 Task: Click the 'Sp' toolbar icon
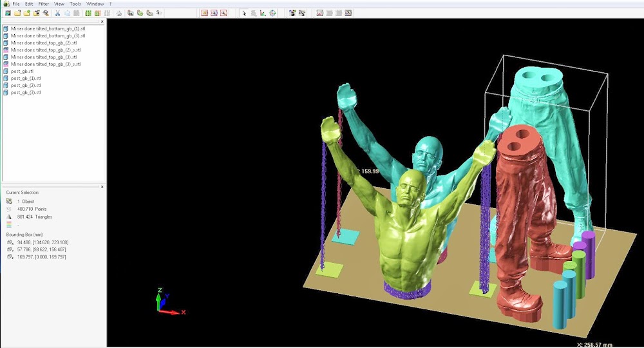point(159,13)
